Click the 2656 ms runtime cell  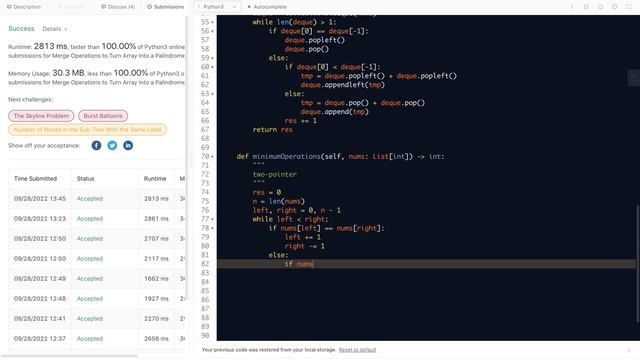pyautogui.click(x=156, y=339)
